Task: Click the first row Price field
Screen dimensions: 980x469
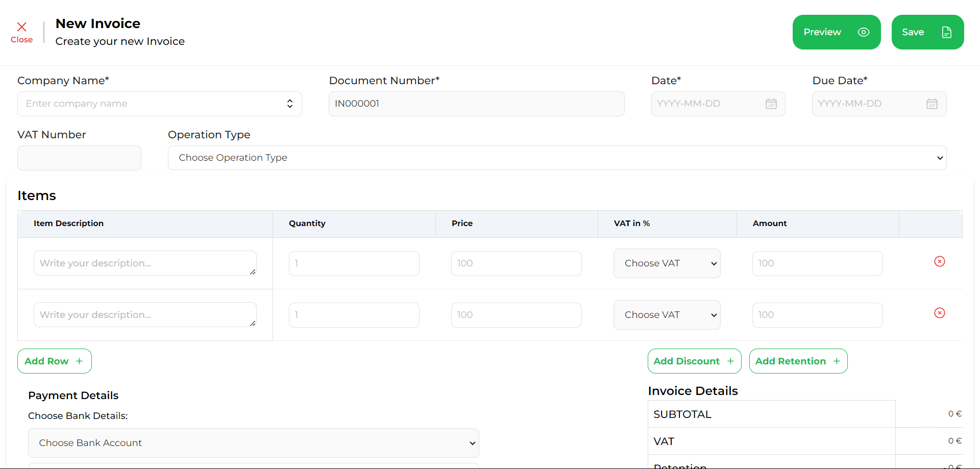Action: [x=517, y=263]
